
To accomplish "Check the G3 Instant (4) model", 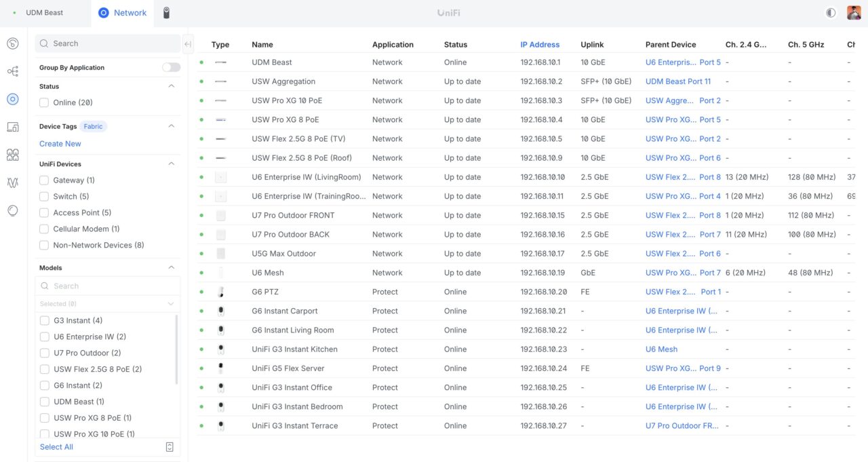I will [x=45, y=320].
